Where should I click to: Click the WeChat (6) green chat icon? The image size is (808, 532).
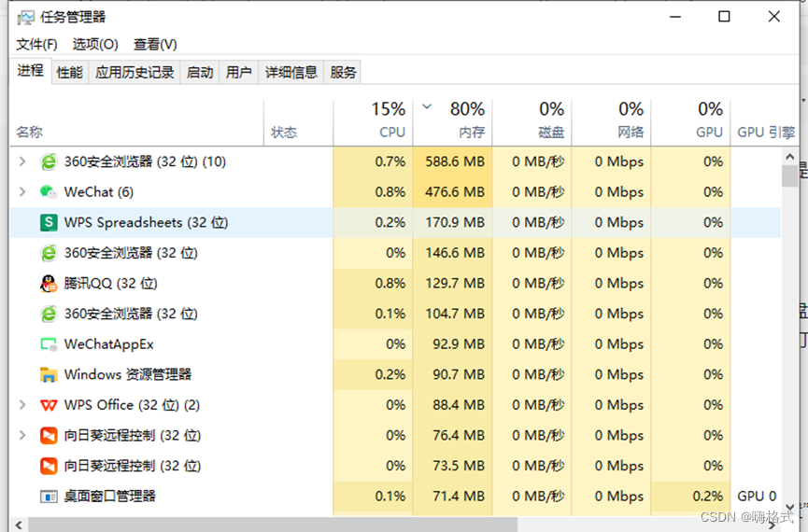pos(49,192)
